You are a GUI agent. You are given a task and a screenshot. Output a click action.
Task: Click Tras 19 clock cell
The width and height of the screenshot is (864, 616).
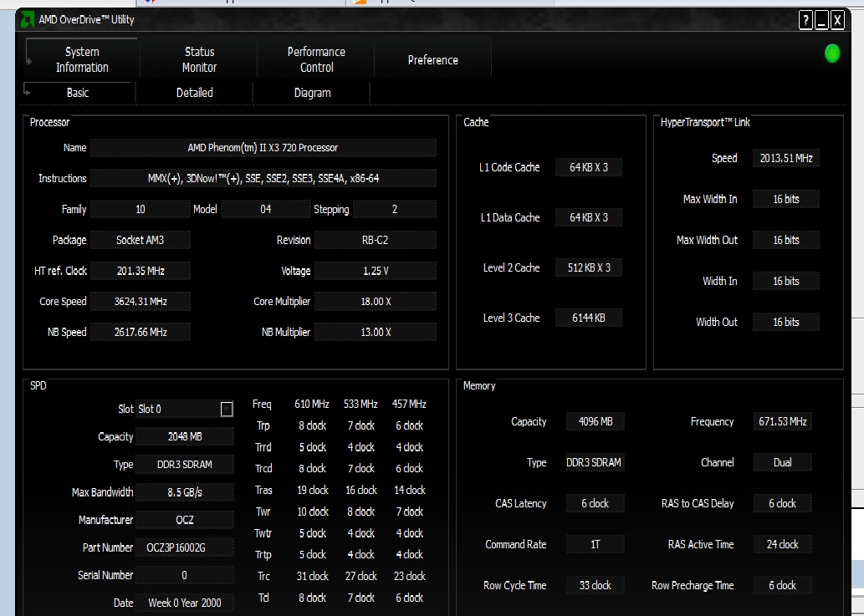[x=313, y=490]
